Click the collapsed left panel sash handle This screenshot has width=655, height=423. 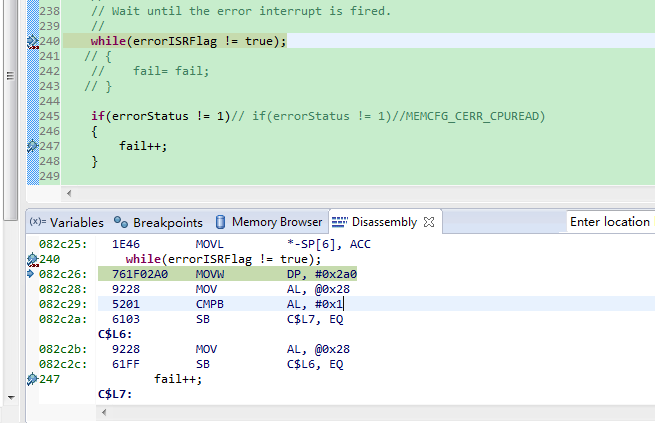click(x=10, y=75)
